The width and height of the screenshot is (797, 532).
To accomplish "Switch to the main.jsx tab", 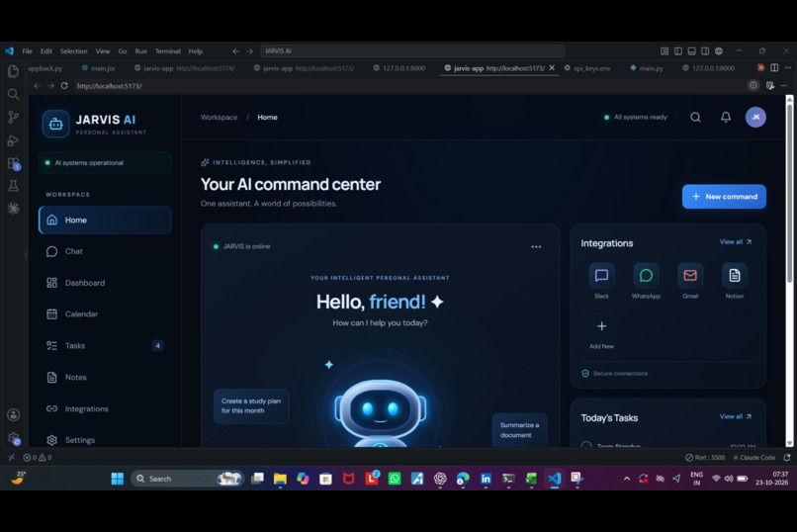I will tap(99, 68).
